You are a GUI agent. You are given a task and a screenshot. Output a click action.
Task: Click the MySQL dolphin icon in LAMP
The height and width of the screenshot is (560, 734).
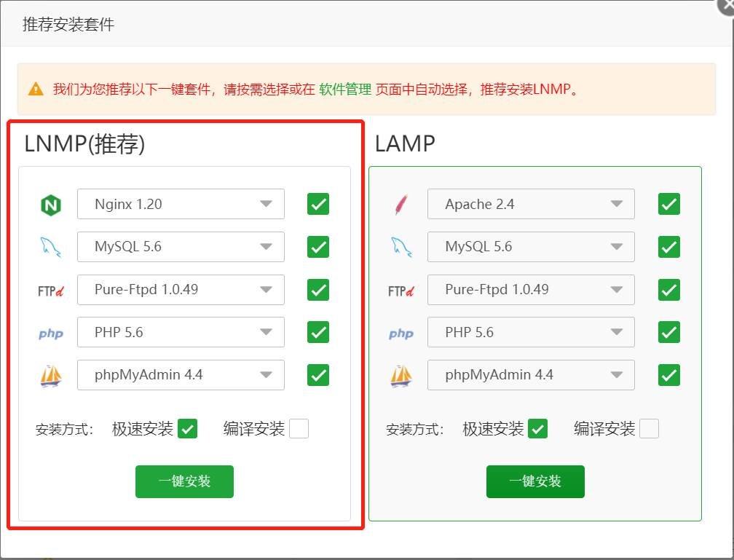pyautogui.click(x=401, y=247)
